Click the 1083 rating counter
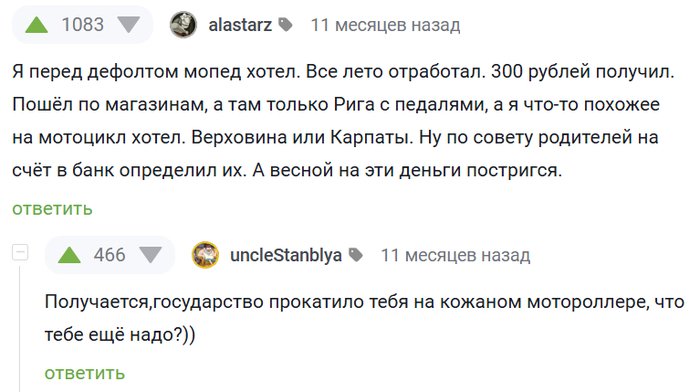 coord(83,25)
